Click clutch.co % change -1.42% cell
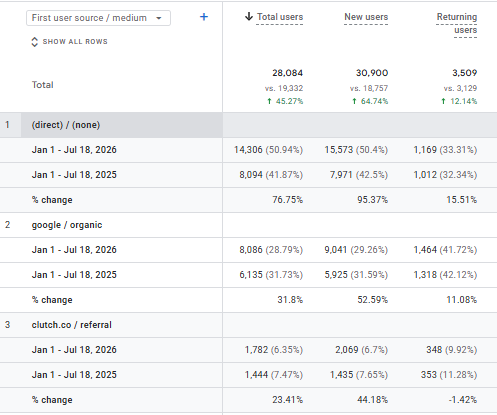 [x=463, y=400]
